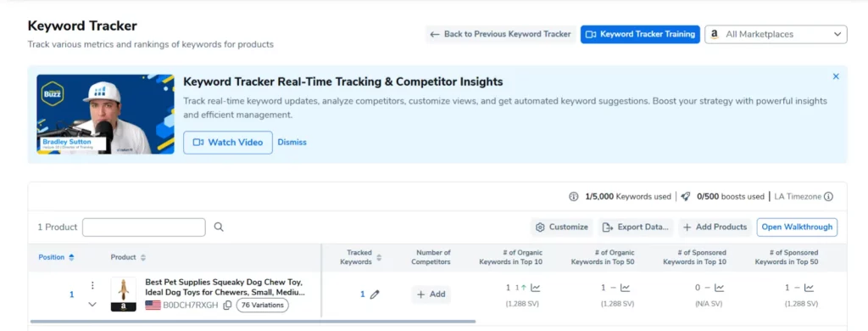
Task: Click the boosts rocket icon
Action: pyautogui.click(x=685, y=197)
